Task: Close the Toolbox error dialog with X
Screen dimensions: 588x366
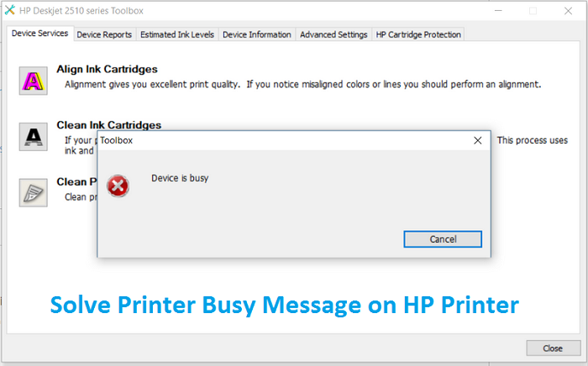Action: tap(477, 140)
